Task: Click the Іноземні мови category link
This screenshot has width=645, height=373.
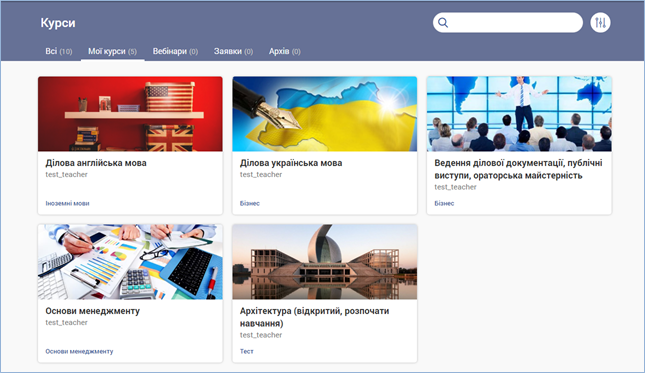Action: point(67,203)
